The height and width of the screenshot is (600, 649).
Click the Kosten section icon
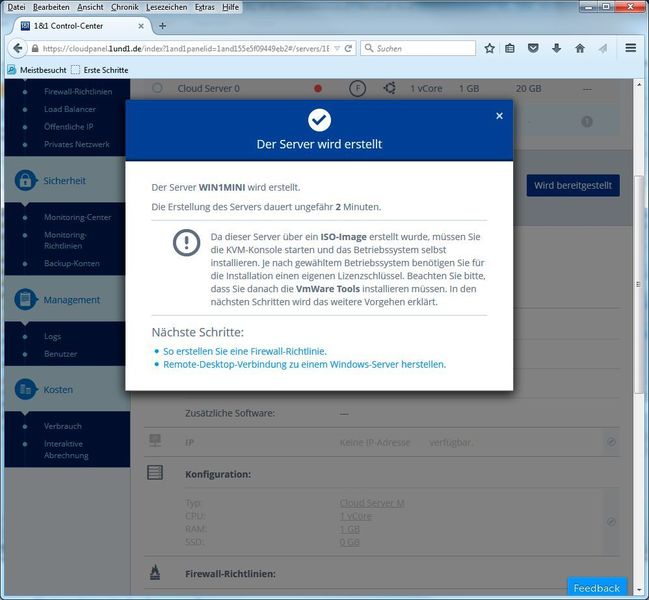(x=25, y=389)
